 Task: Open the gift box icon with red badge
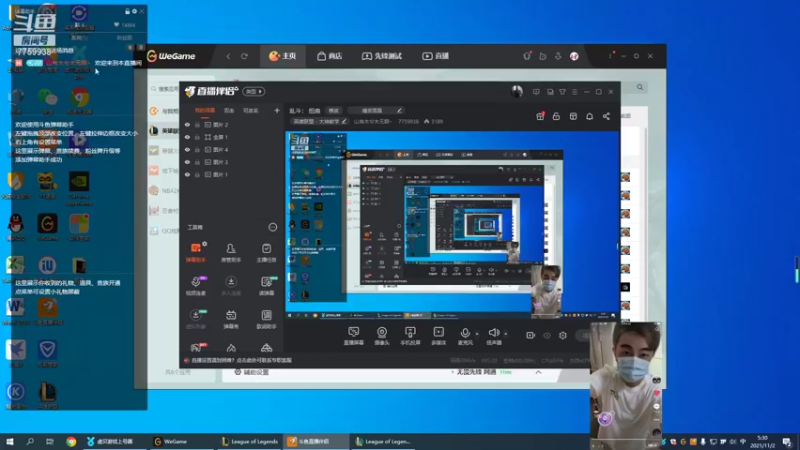pos(540,116)
